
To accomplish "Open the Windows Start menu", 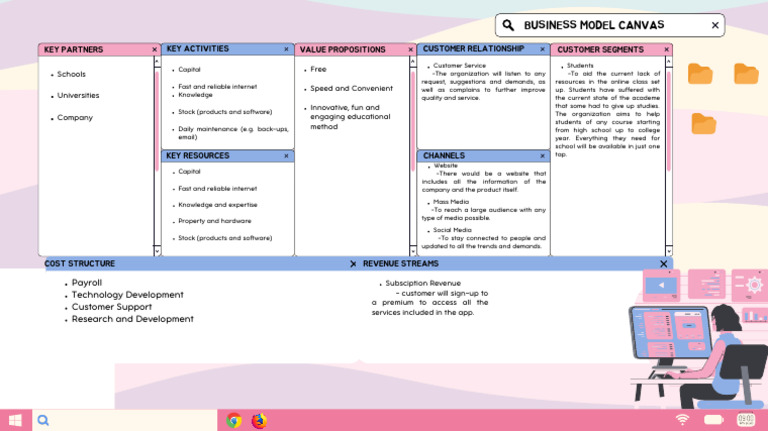I will tap(15, 420).
